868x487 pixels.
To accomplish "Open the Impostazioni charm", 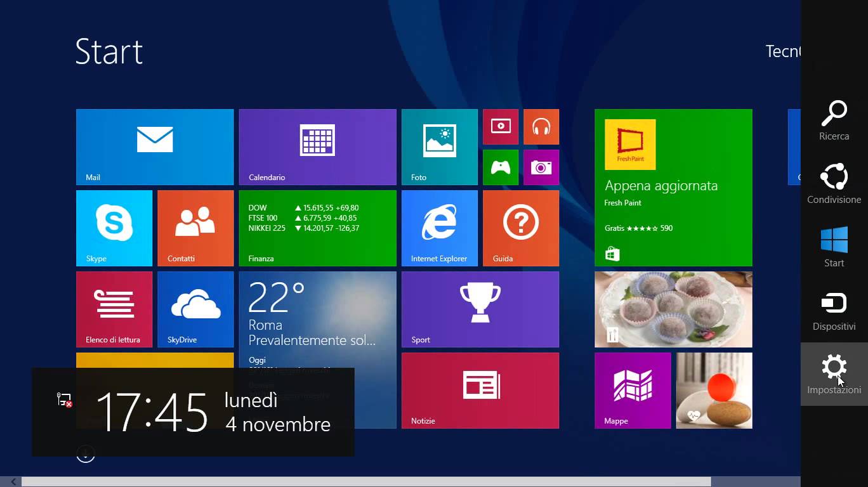I will pos(834,373).
